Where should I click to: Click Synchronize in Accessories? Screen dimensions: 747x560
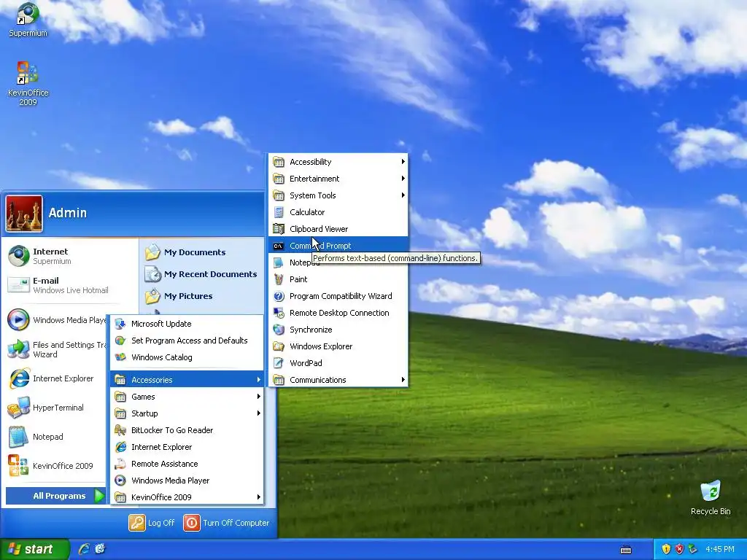338,330
